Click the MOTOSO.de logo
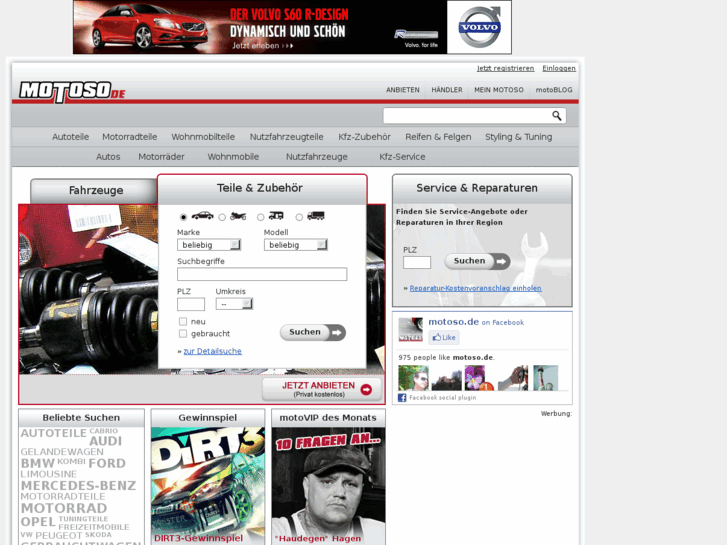The height and width of the screenshot is (545, 727). 72,91
